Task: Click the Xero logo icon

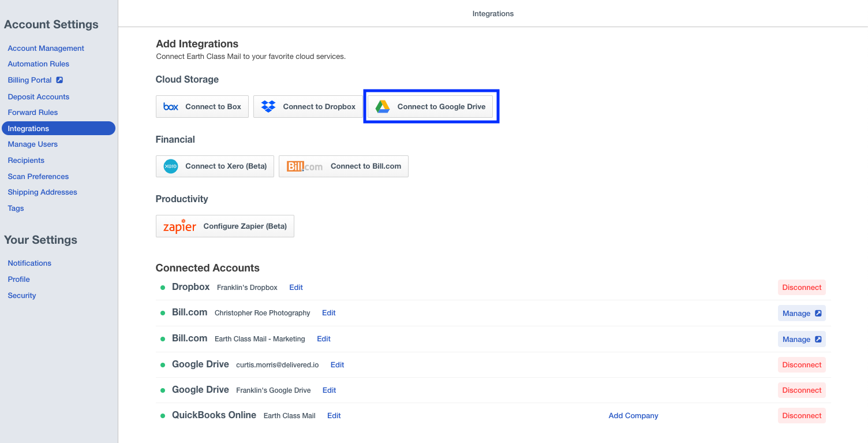Action: point(171,166)
